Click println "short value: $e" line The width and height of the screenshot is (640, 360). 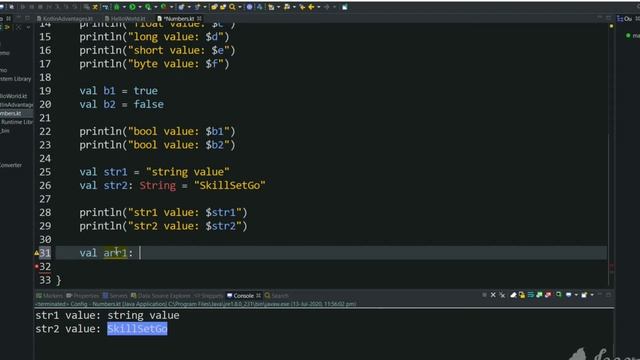[x=157, y=51]
